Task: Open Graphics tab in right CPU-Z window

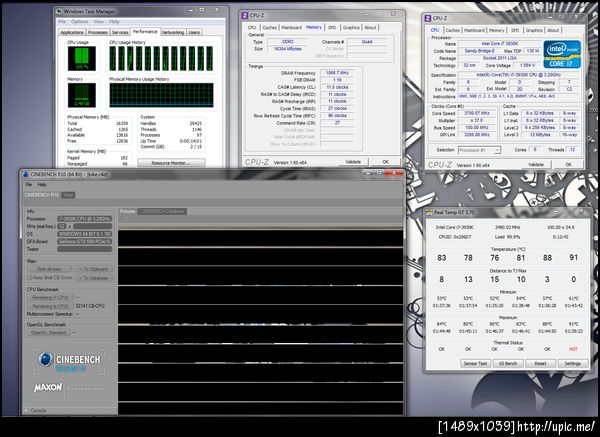Action: tap(534, 30)
